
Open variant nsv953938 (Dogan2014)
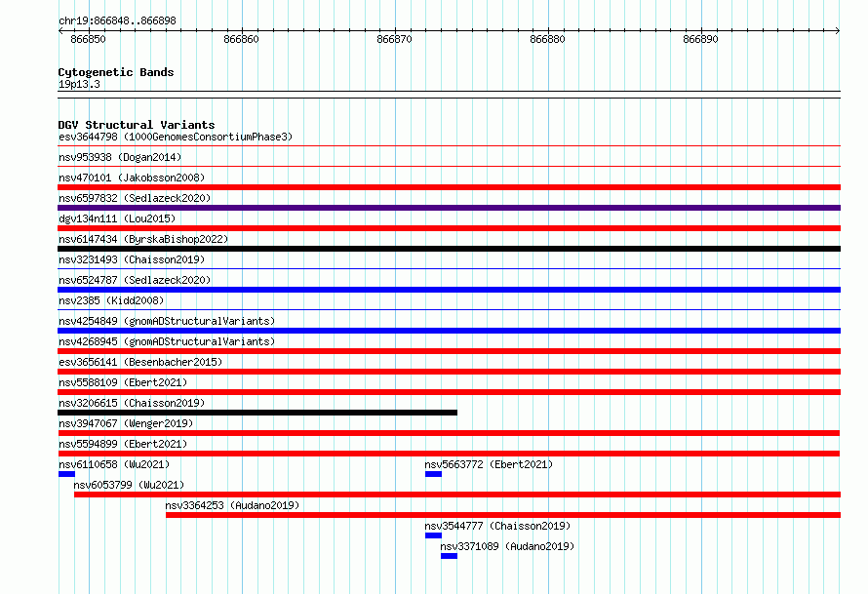coord(120,157)
